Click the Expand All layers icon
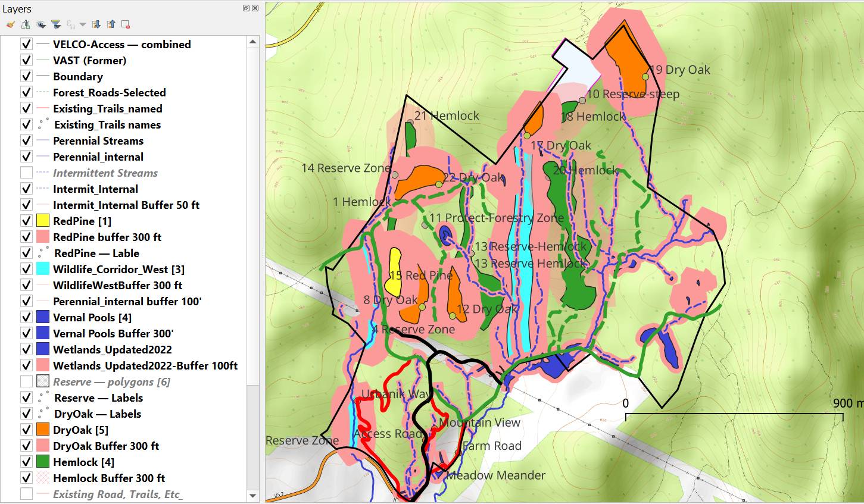This screenshot has height=504, width=864. 96,24
